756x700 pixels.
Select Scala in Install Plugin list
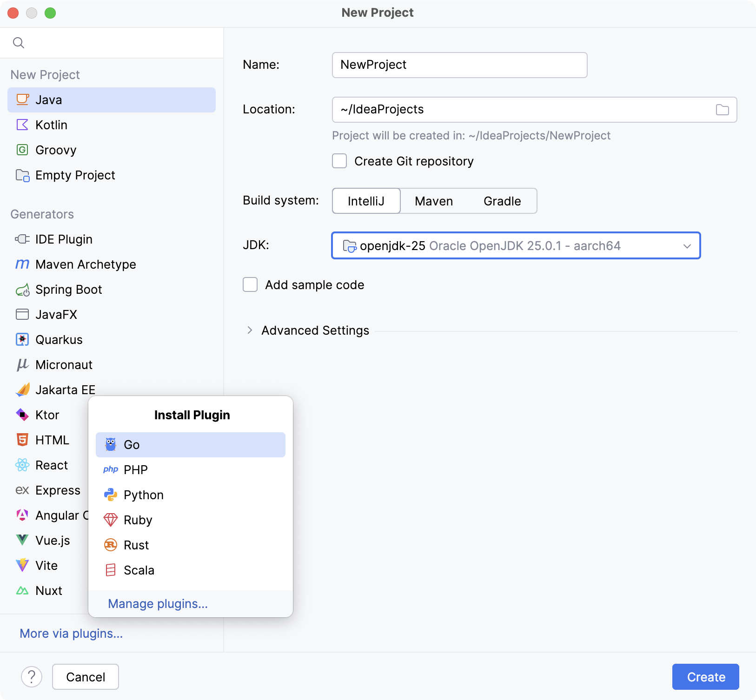click(139, 570)
